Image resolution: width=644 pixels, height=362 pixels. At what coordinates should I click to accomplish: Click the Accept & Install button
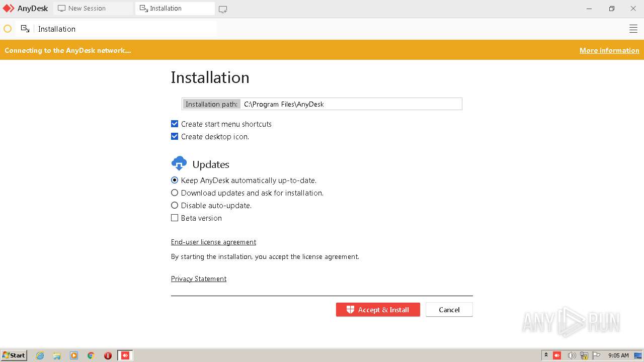(378, 310)
